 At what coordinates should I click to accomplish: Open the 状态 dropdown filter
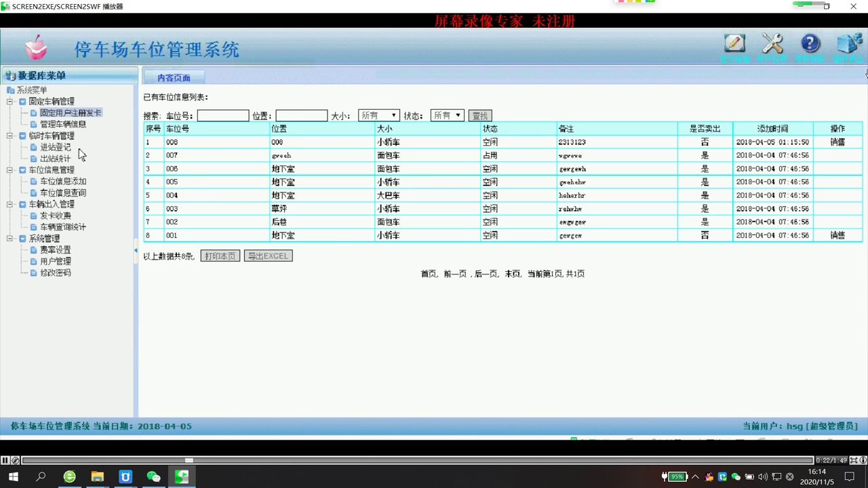click(447, 116)
